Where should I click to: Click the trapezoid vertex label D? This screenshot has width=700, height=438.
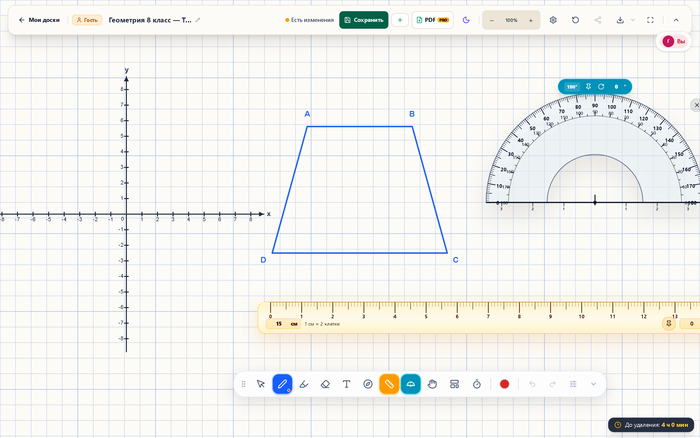[x=263, y=260]
